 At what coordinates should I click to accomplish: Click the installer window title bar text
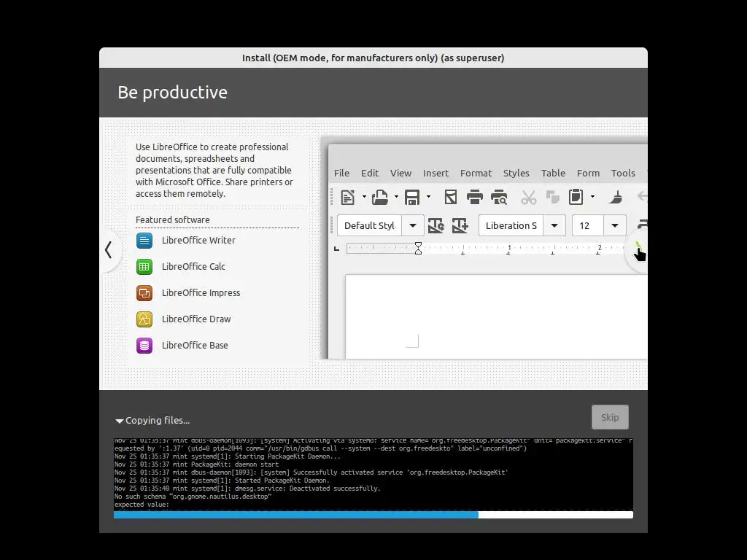pyautogui.click(x=373, y=58)
